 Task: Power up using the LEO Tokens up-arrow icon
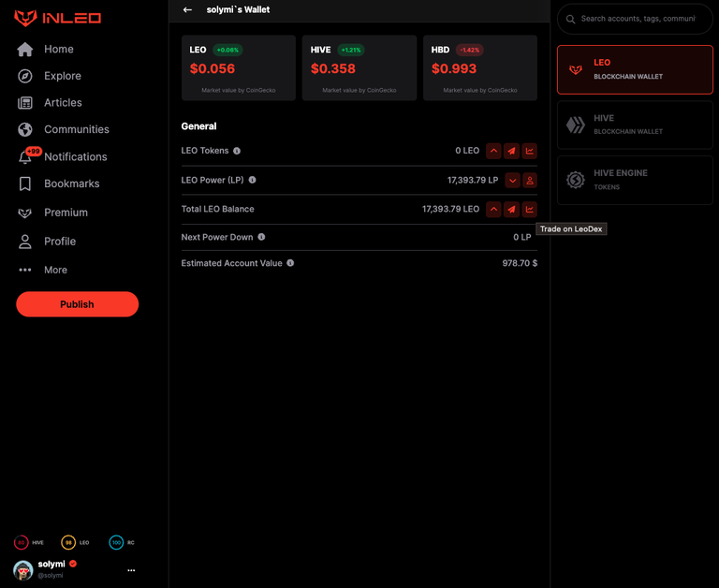click(x=493, y=151)
